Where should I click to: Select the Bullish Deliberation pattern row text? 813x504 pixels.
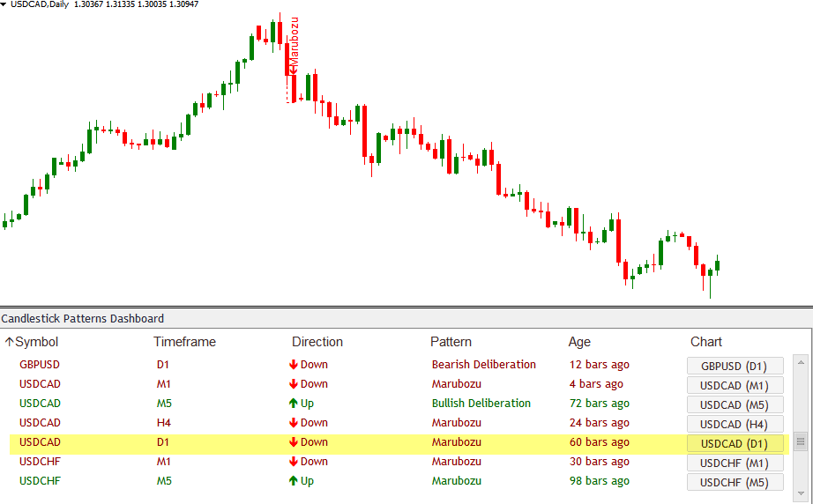coord(481,404)
